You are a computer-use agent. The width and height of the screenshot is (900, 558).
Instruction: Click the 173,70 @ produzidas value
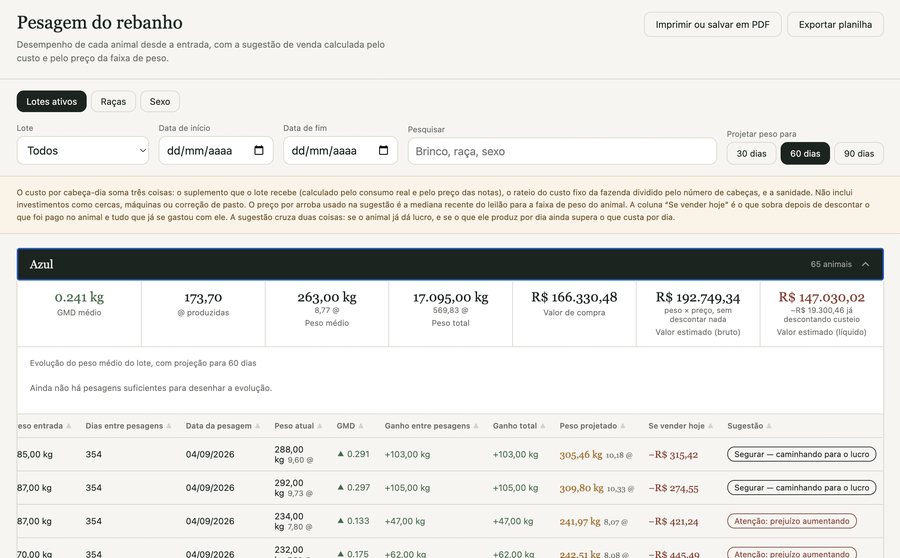point(203,297)
